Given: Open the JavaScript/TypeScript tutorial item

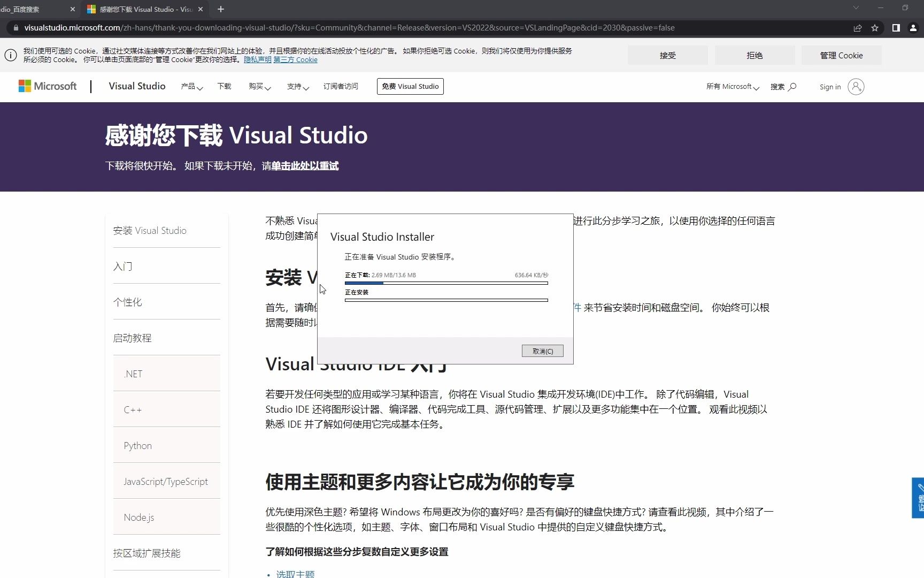Looking at the screenshot, I should coord(166,482).
